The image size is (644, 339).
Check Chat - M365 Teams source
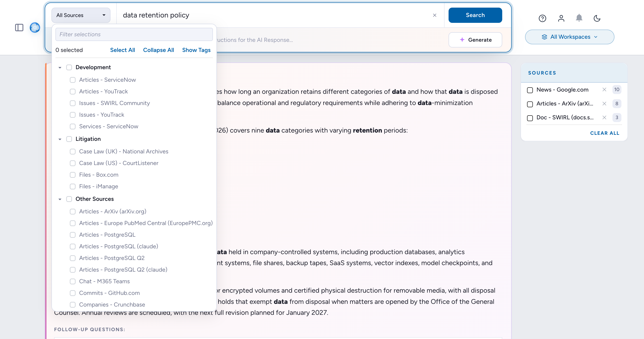72,282
